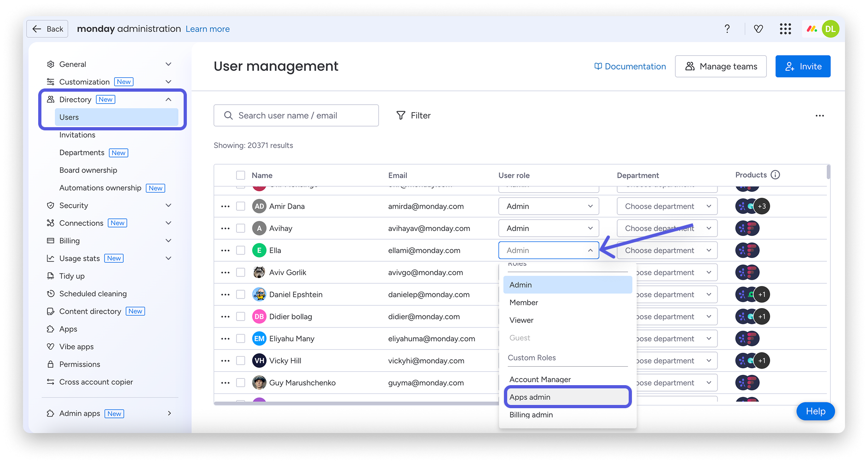Open row actions for Aviv Gorlik
868x463 pixels.
[225, 273]
